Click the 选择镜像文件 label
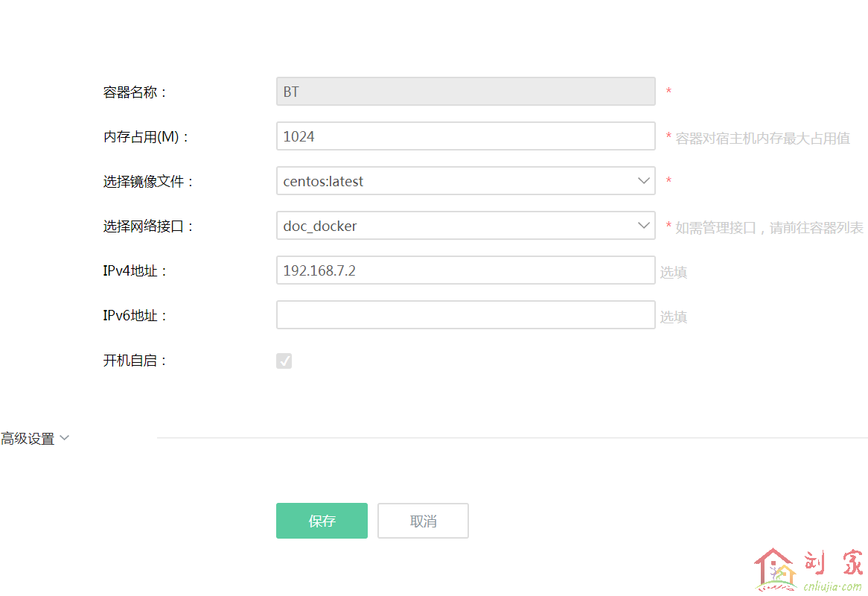 coord(148,182)
